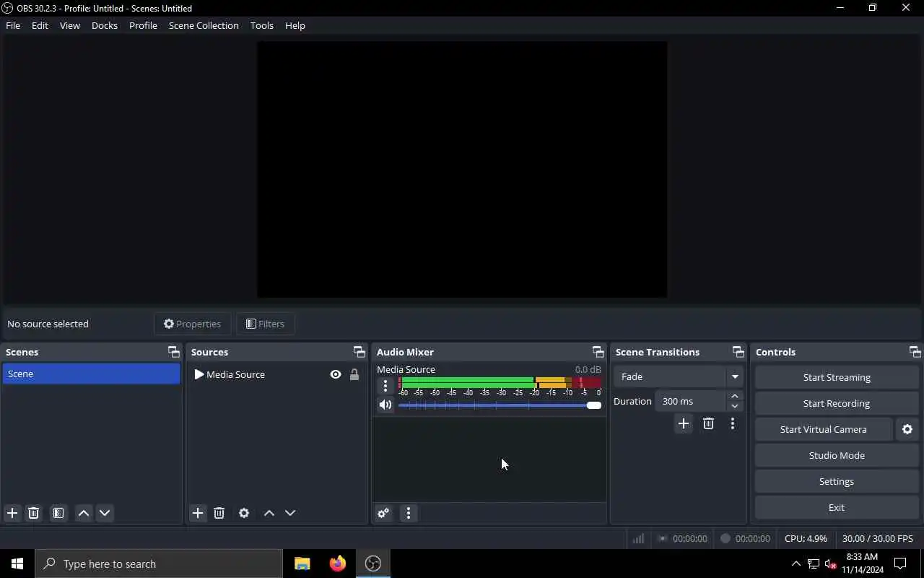Click the system volume tray icon
The height and width of the screenshot is (578, 924).
point(830,564)
